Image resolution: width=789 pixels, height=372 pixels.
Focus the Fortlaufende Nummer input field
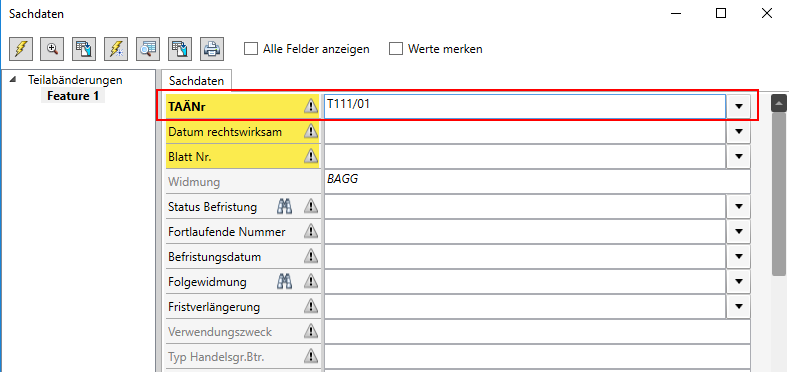525,232
